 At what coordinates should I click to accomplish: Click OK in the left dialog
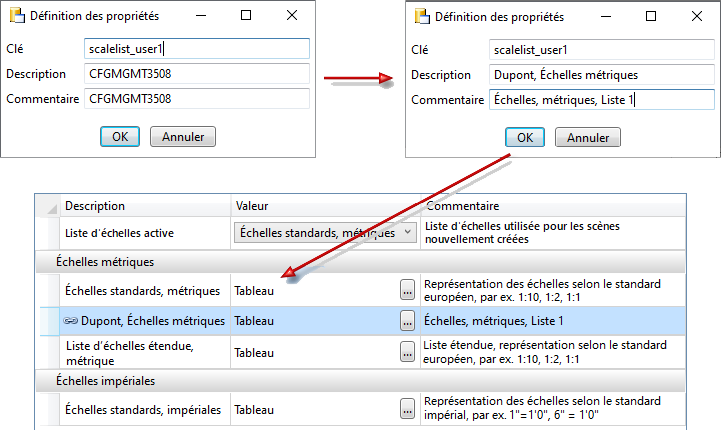120,136
